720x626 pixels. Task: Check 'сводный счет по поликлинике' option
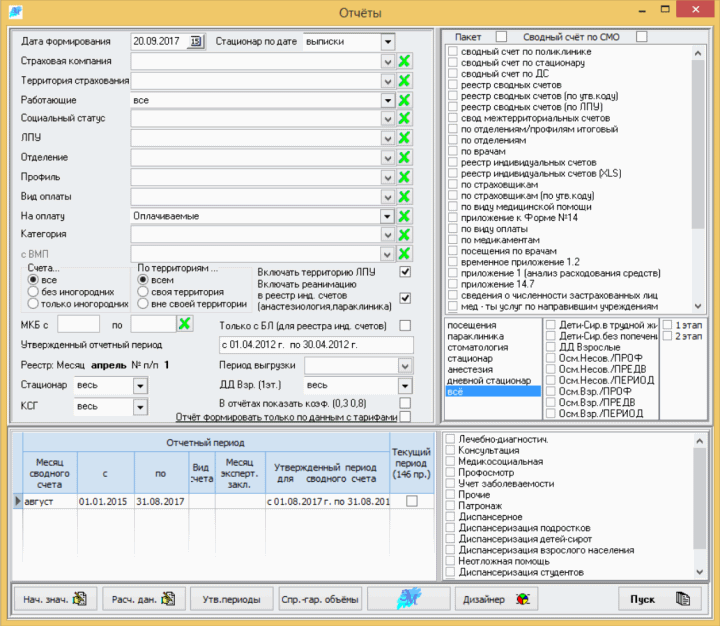coord(453,51)
